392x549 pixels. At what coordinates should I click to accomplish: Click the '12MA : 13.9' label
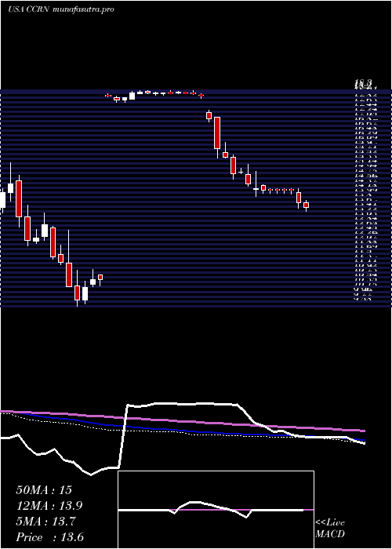(x=50, y=506)
